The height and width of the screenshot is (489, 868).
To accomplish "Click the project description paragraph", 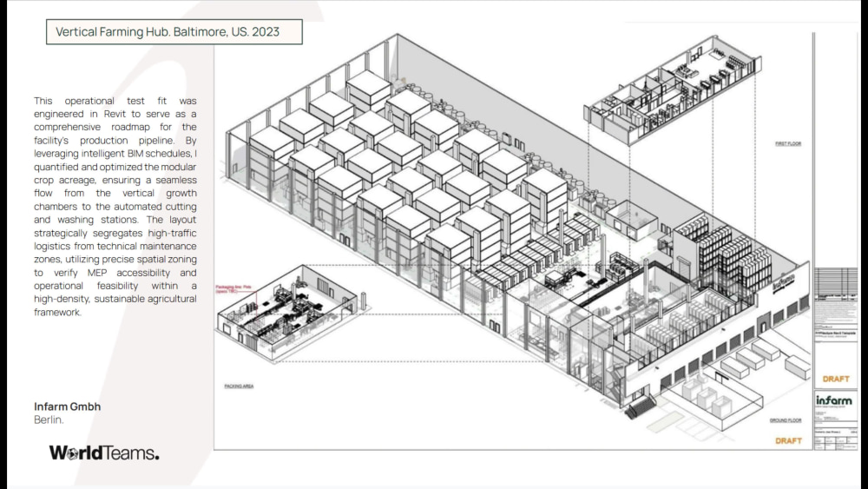I will pyautogui.click(x=115, y=207).
